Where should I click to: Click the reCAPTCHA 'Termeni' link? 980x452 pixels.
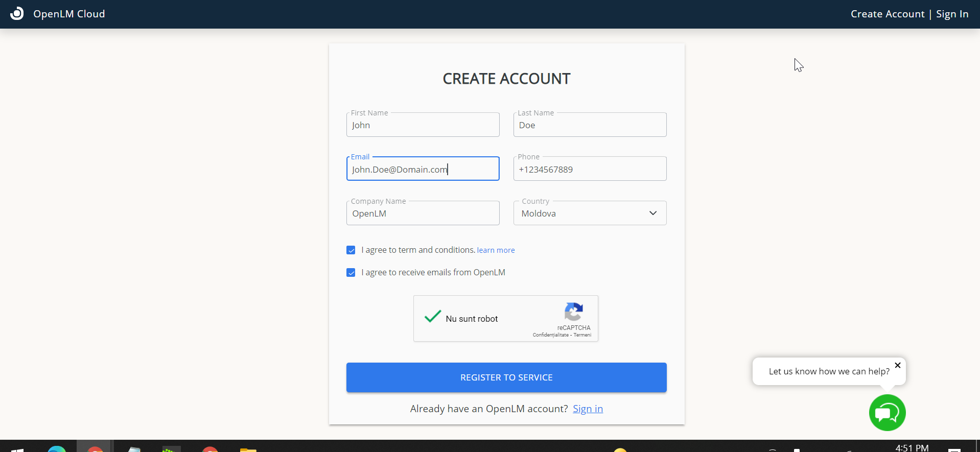582,335
